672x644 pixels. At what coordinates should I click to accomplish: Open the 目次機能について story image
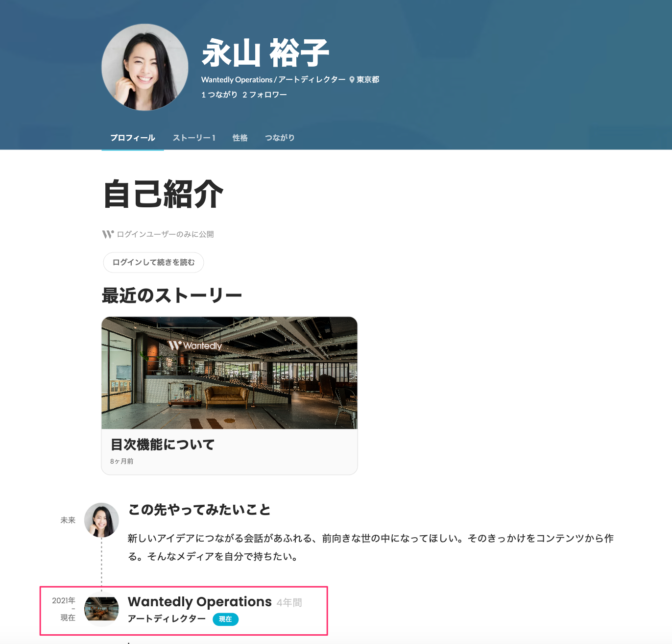229,373
